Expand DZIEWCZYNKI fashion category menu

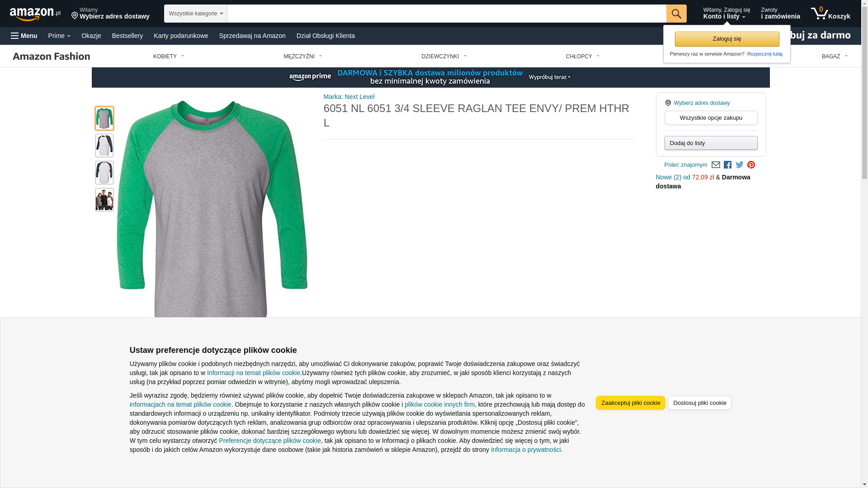coord(444,56)
